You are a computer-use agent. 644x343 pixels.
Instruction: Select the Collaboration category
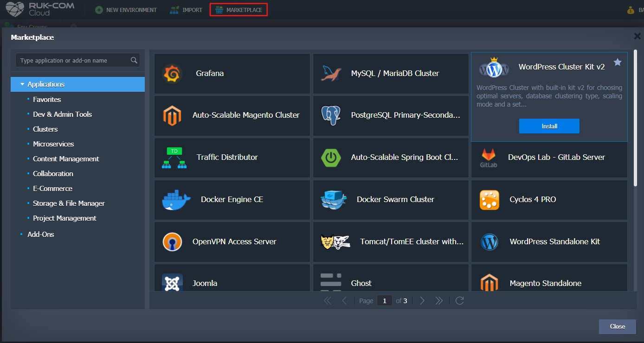[x=53, y=174]
